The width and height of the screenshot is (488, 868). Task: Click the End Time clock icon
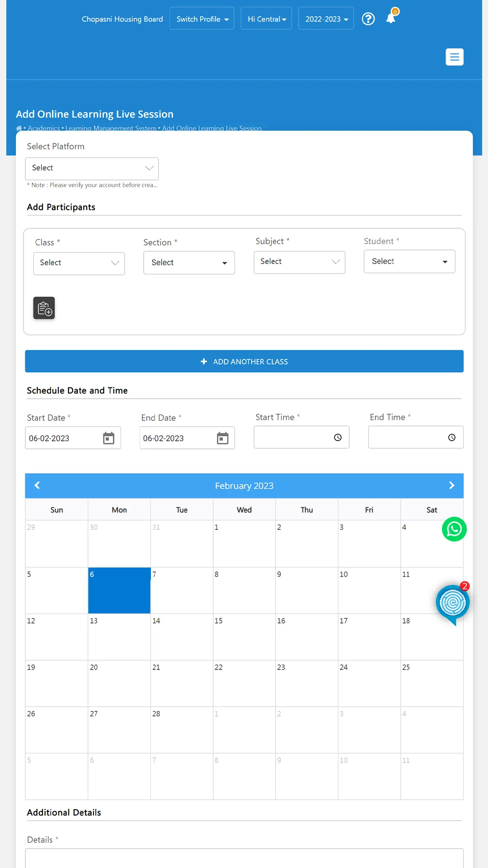point(452,437)
